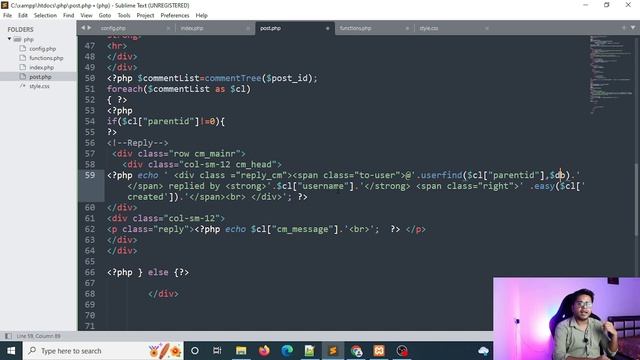The height and width of the screenshot is (360, 640).
Task: Open the Preferences menu
Action: pyautogui.click(x=175, y=15)
